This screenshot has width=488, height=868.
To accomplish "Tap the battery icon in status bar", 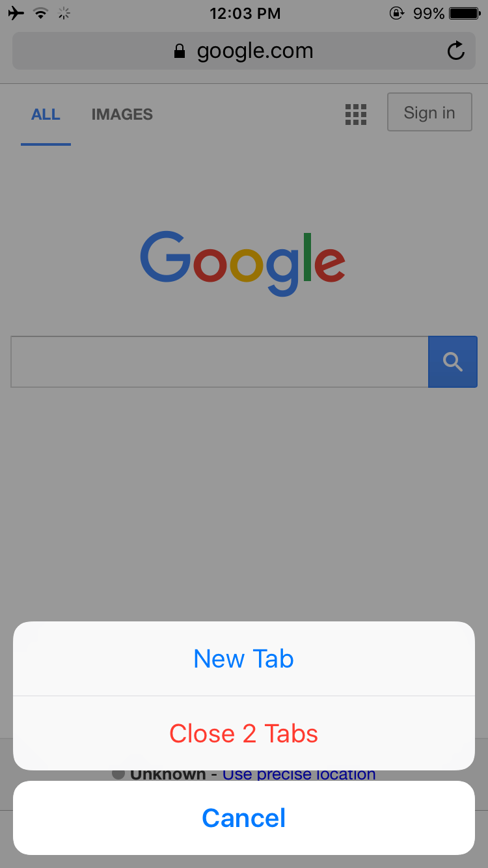I will coord(465,13).
